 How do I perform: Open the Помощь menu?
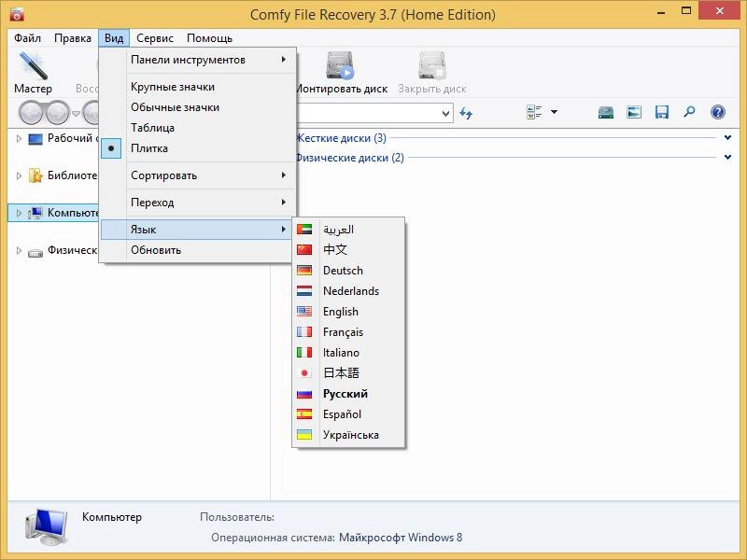pyautogui.click(x=209, y=38)
